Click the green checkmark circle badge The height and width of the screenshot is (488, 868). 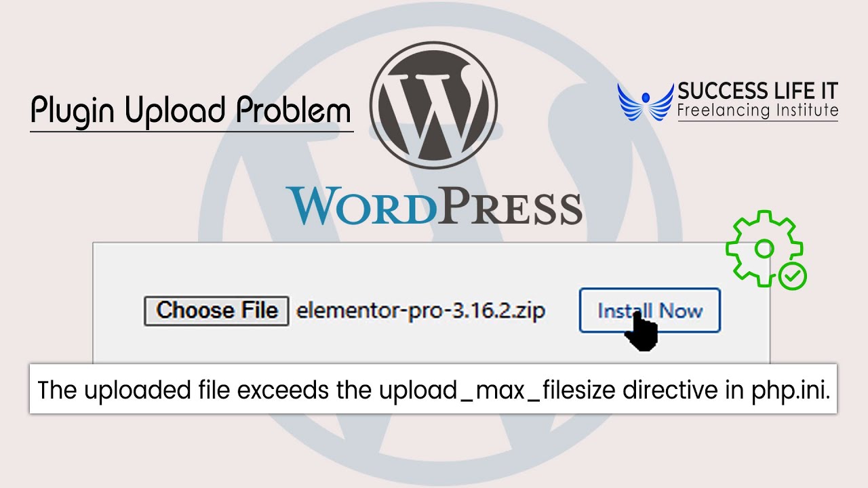792,276
